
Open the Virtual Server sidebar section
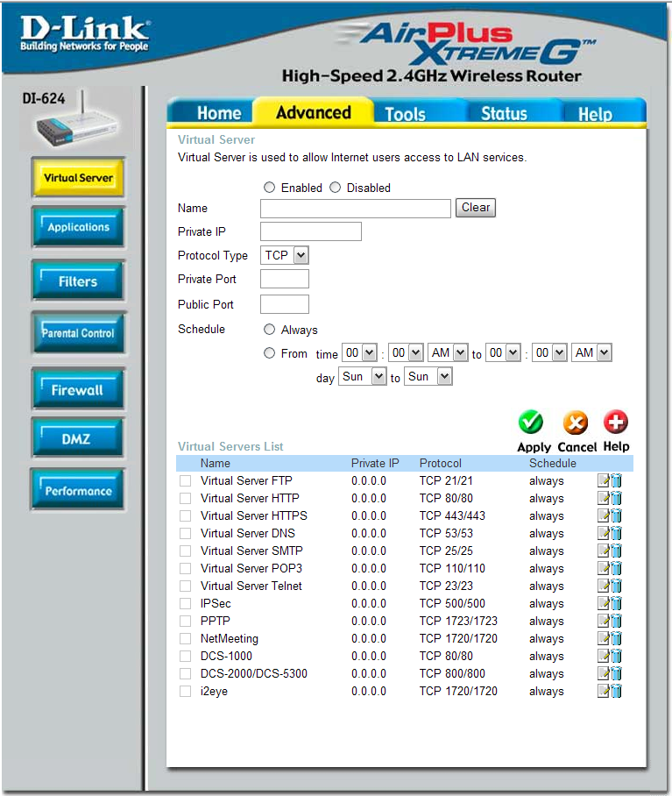(78, 178)
